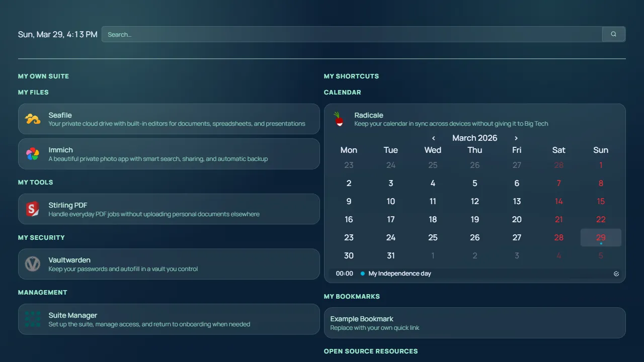This screenshot has height=362, width=644.
Task: Open Seafile via its folder icon
Action: (x=32, y=119)
